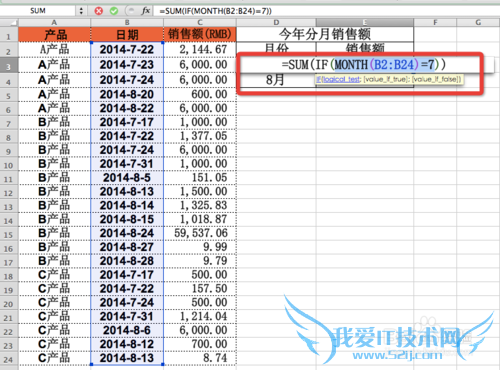Select column C header

pos(200,23)
